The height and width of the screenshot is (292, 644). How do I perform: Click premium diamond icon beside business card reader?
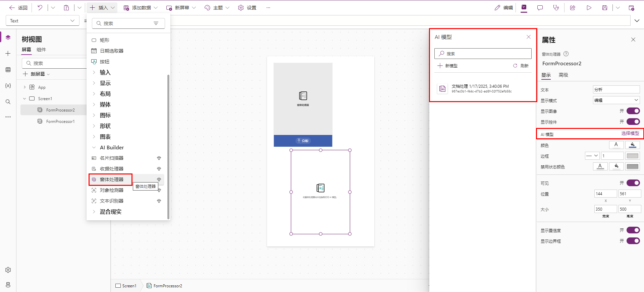point(159,158)
